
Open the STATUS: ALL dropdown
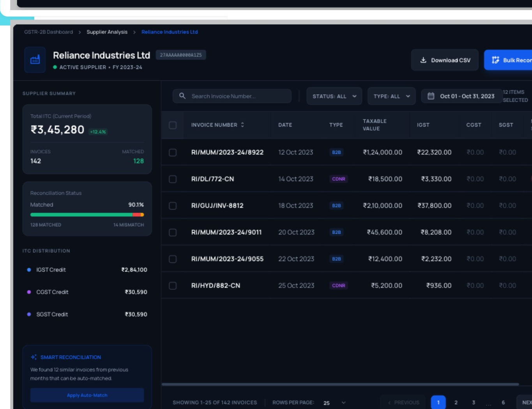pos(334,96)
